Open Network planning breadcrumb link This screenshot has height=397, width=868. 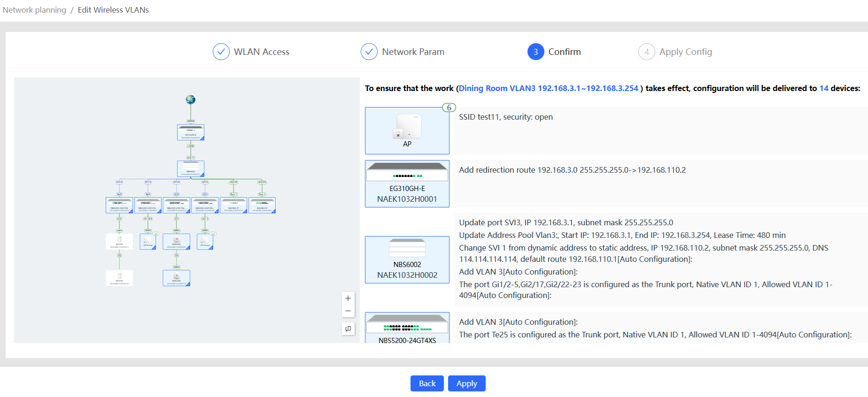coord(34,10)
